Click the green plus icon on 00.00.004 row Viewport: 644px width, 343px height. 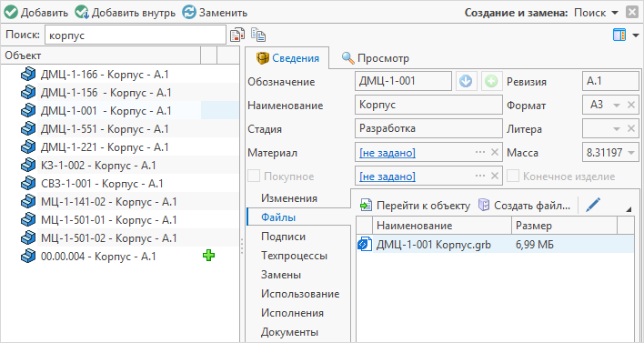coord(208,256)
